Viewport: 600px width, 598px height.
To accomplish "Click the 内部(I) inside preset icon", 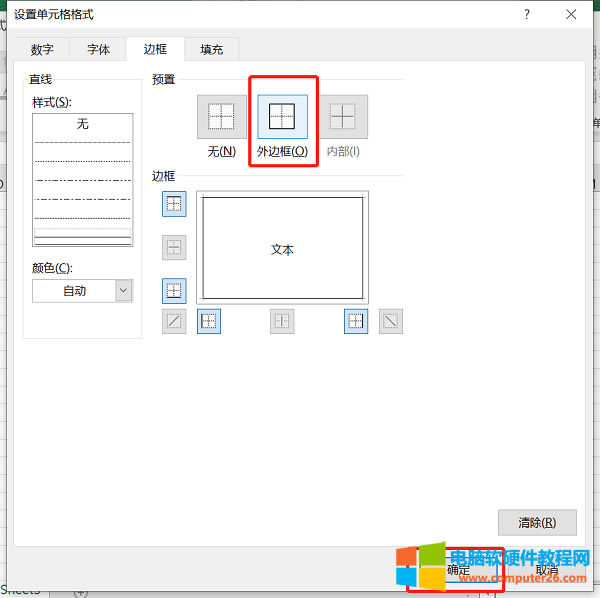I will (x=343, y=117).
